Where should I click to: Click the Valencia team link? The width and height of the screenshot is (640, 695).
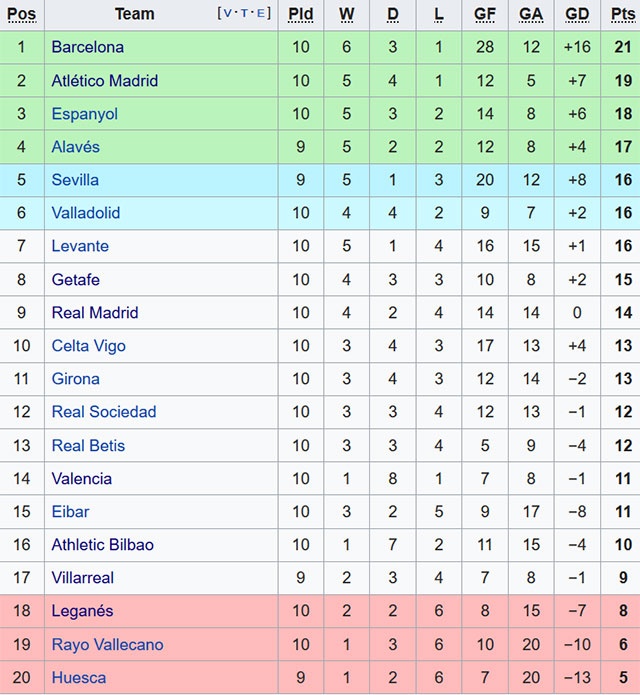(82, 479)
